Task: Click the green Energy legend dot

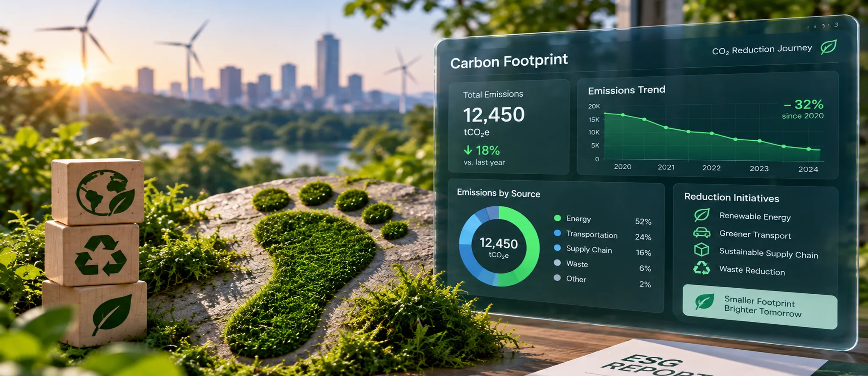Action: click(557, 218)
